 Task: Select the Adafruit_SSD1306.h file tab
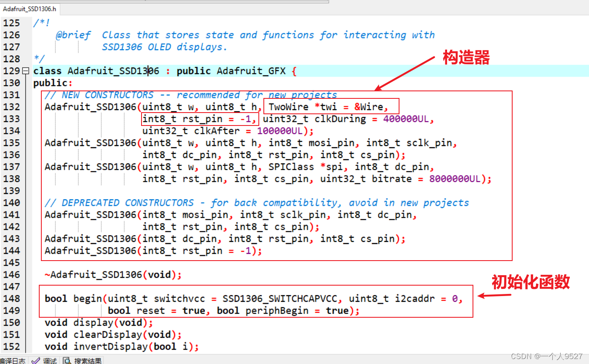point(30,9)
